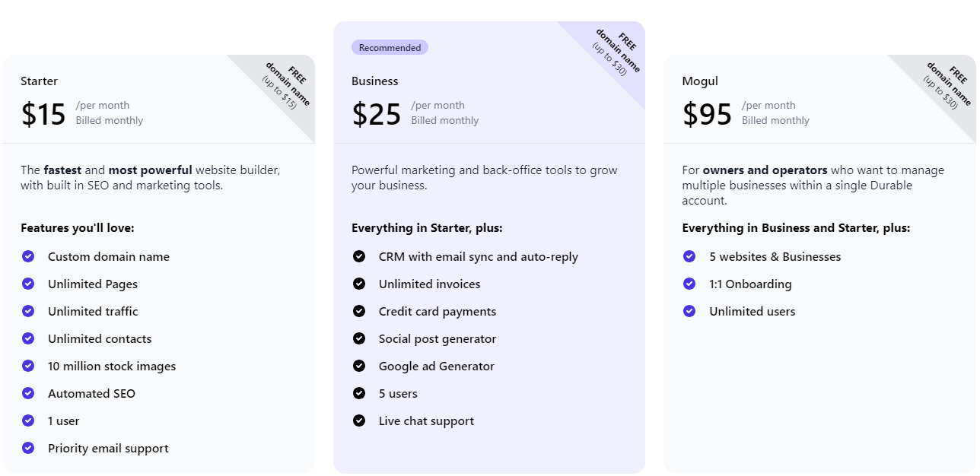
Task: Select the check icon for Automated SEO
Action: tap(28, 393)
